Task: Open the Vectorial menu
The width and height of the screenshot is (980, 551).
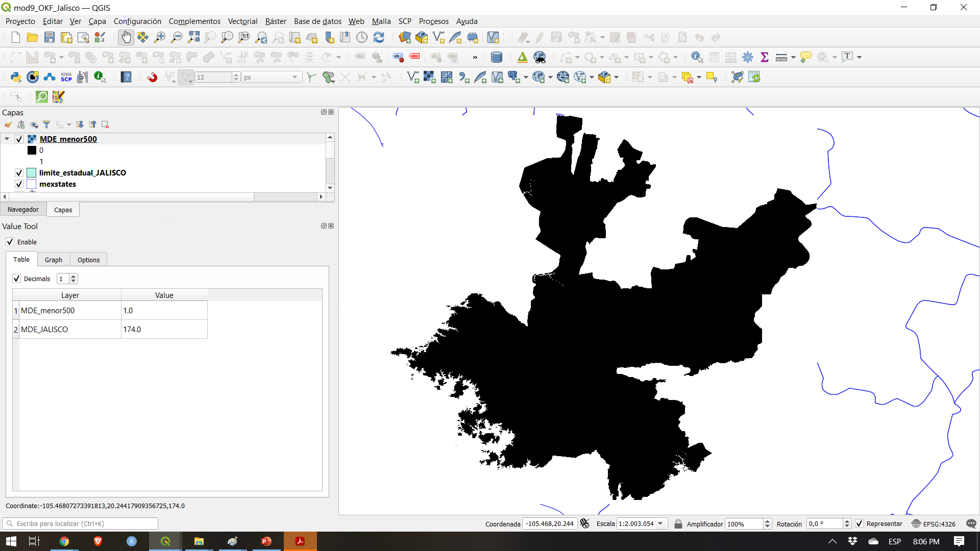Action: [x=241, y=21]
